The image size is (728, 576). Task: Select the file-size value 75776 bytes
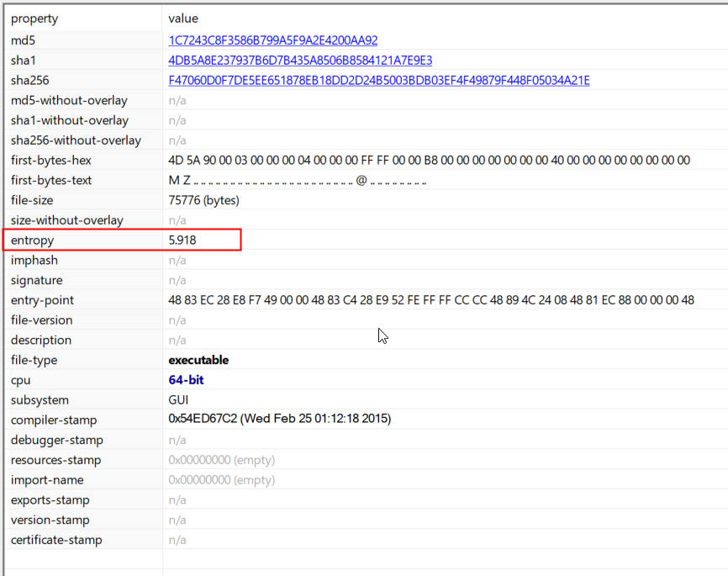pyautogui.click(x=203, y=200)
